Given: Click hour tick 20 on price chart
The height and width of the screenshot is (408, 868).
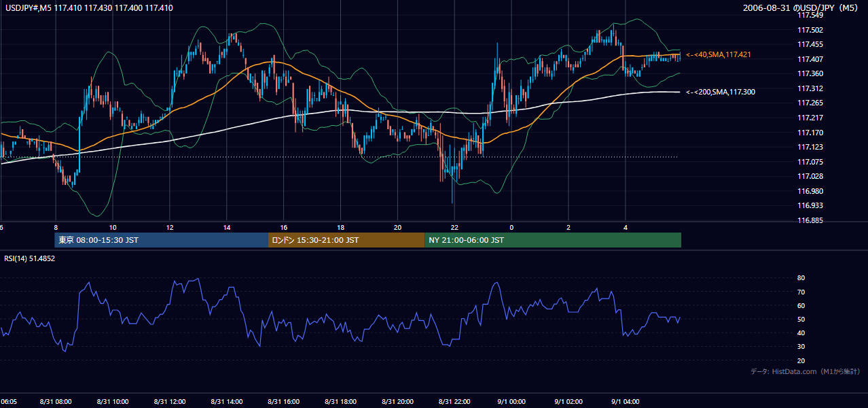Looking at the screenshot, I should (x=397, y=228).
